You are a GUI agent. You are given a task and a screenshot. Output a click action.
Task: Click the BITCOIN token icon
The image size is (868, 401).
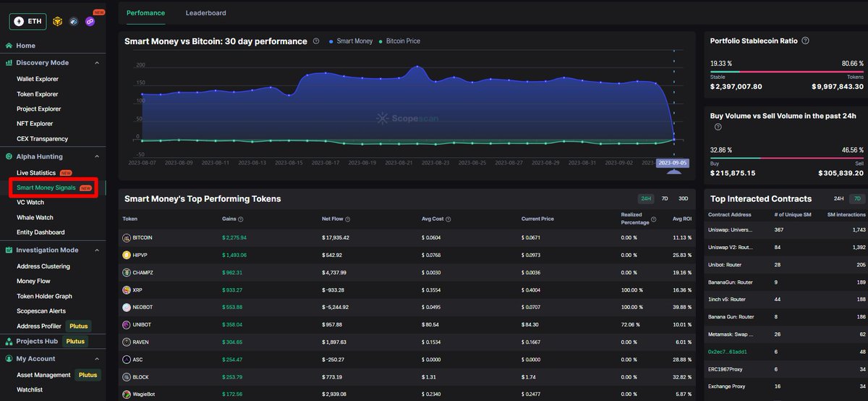[x=127, y=237]
